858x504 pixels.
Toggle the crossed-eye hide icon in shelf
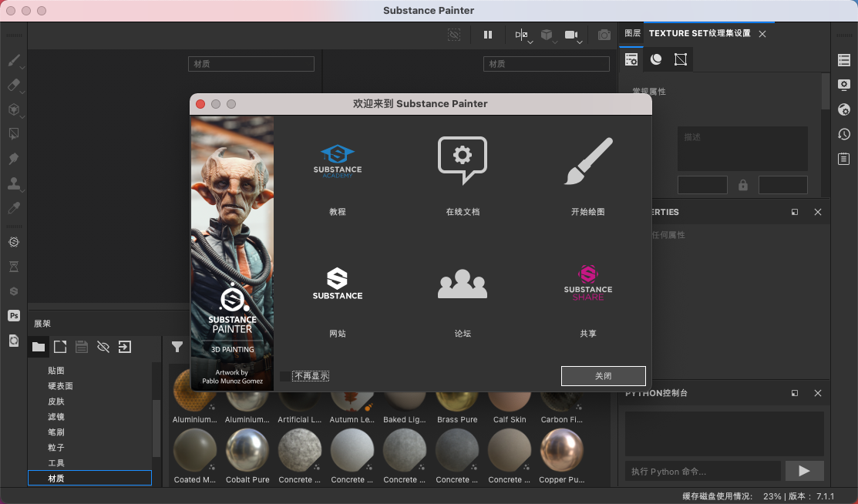point(103,347)
